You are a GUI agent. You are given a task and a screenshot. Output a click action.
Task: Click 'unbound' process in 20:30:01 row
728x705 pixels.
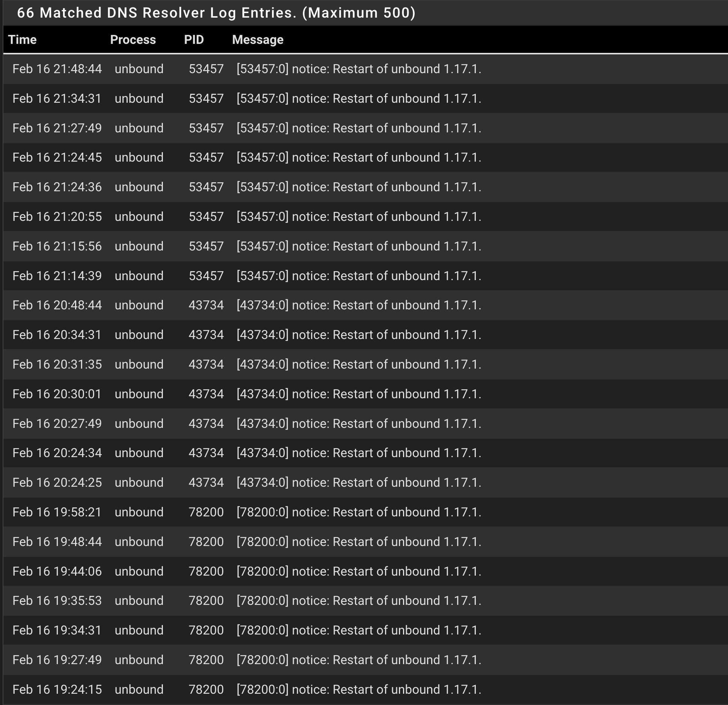(x=139, y=394)
